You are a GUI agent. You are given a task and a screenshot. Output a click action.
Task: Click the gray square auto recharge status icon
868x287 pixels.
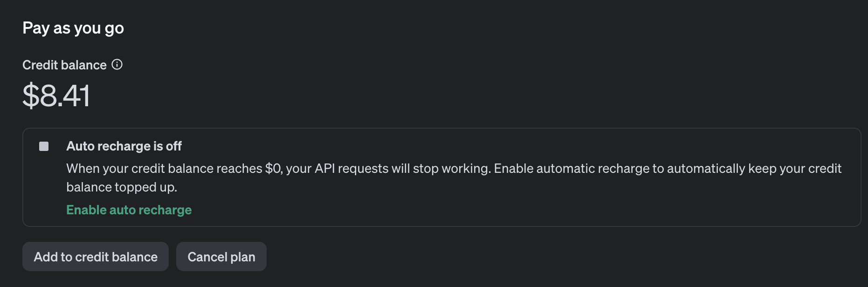pos(44,146)
